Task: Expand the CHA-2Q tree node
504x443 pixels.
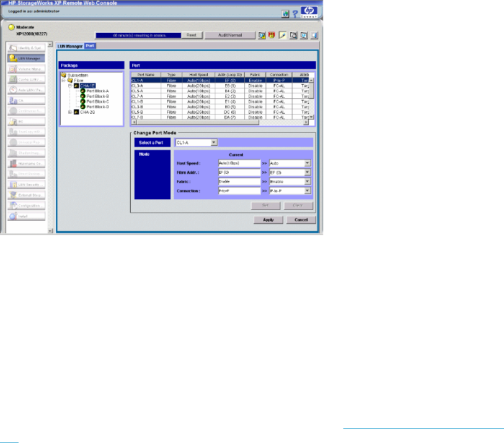Action: click(70, 112)
